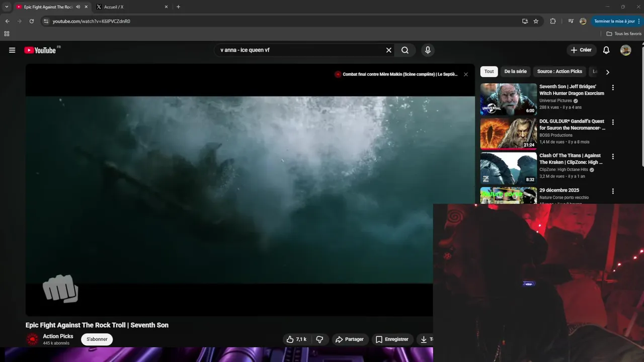Open the Nature Corse video thumbnail
Image resolution: width=644 pixels, height=362 pixels.
click(508, 195)
